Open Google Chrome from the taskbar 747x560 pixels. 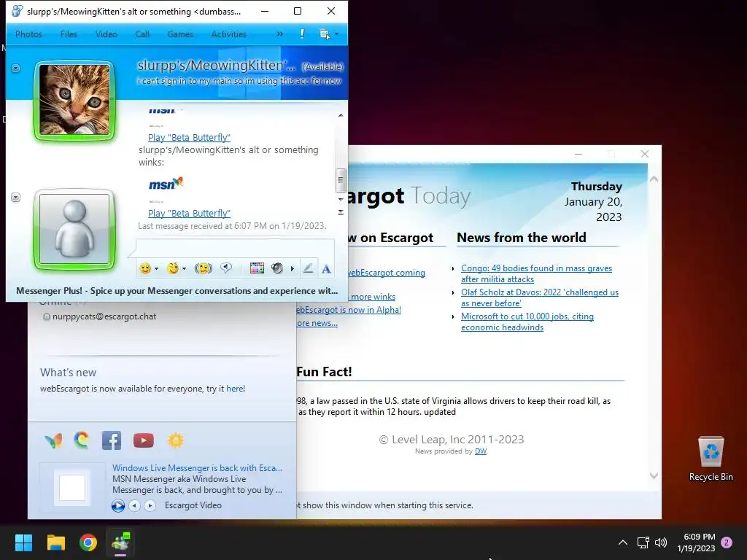pos(88,542)
